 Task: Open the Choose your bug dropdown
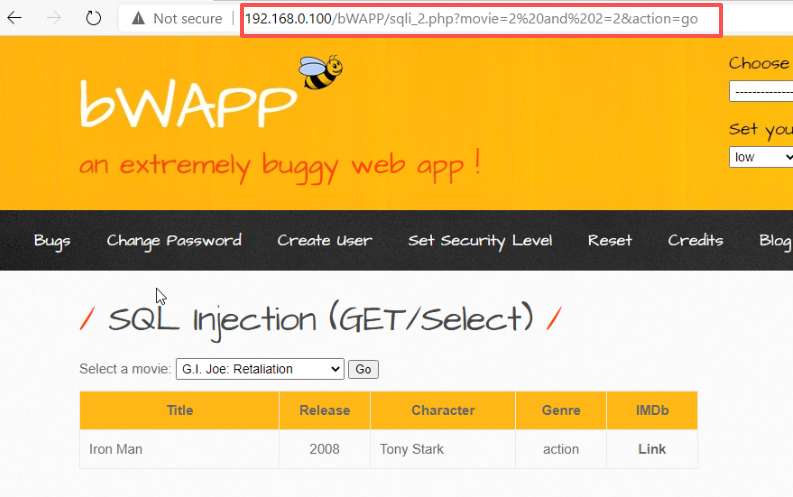[761, 92]
